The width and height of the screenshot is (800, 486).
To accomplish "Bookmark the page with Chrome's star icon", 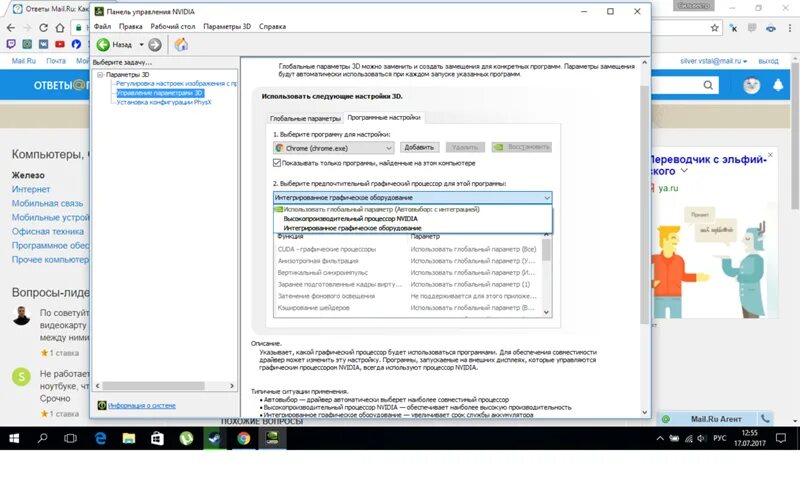I will tap(714, 28).
